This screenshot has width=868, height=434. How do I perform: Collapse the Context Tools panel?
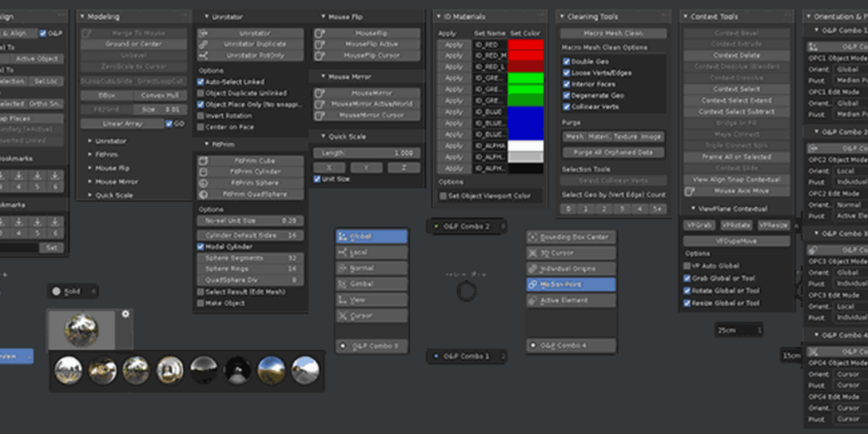(685, 17)
